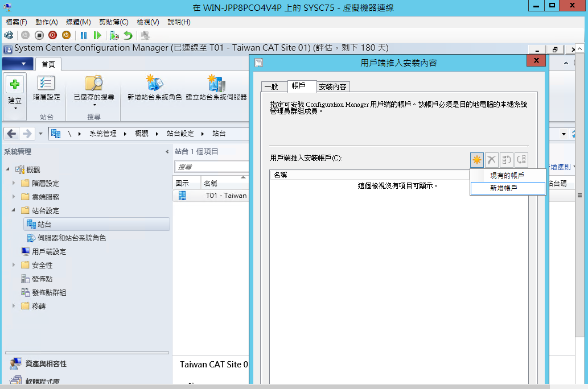
Task: Select 站台 in the navigation tree
Action: click(97, 224)
